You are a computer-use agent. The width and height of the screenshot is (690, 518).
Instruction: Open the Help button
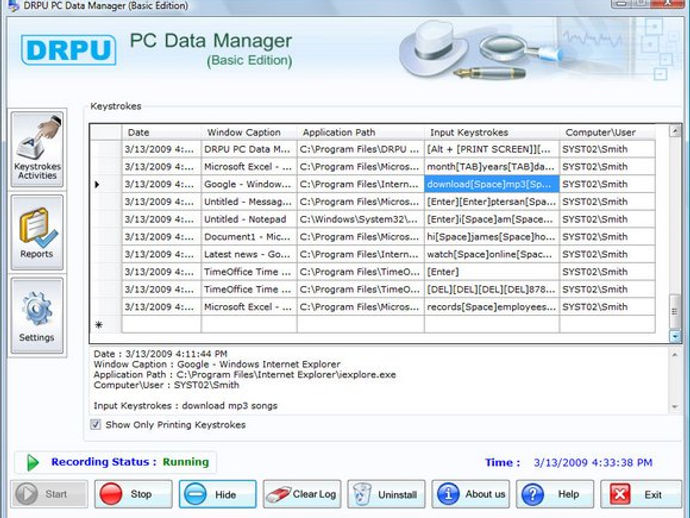pos(554,494)
